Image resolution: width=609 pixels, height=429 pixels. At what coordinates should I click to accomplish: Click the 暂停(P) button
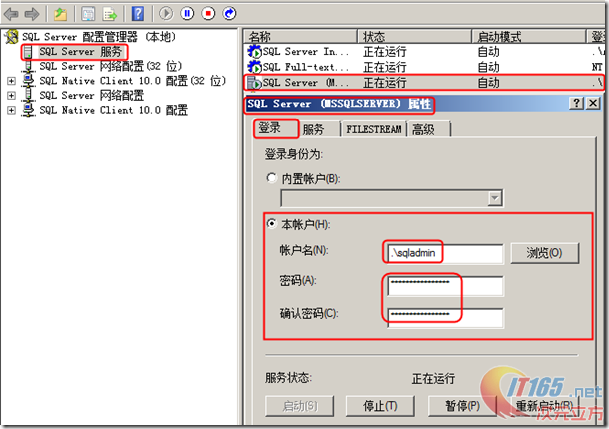click(x=462, y=406)
